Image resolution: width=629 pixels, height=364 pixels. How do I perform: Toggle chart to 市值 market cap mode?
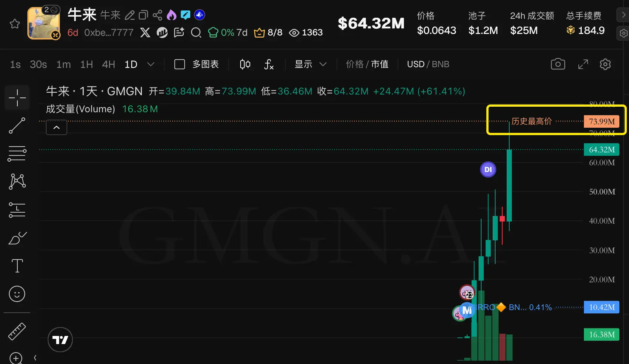380,64
